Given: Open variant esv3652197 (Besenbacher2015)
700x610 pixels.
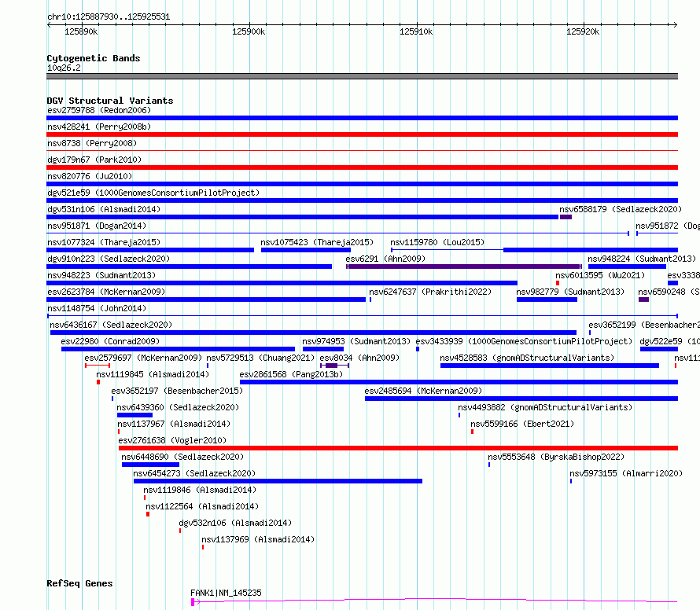Looking at the screenshot, I should [177, 391].
